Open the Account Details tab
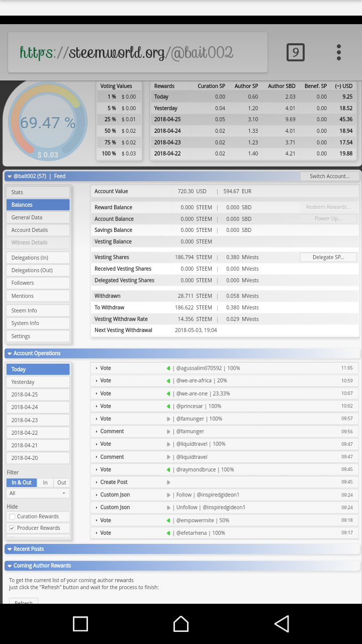 point(38,230)
